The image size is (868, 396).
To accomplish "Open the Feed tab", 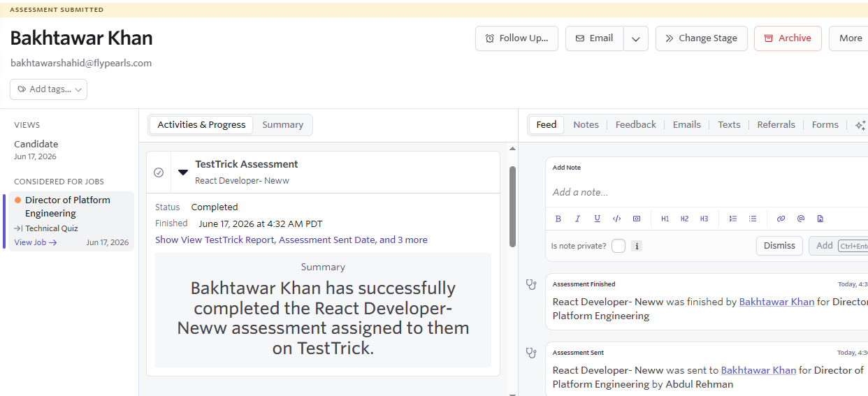I will [547, 125].
